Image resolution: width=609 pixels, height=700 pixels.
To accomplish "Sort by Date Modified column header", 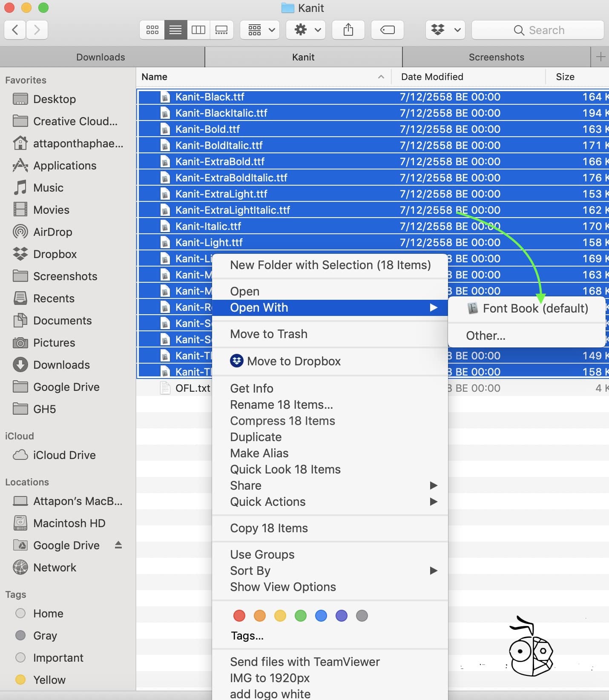I will pos(468,77).
